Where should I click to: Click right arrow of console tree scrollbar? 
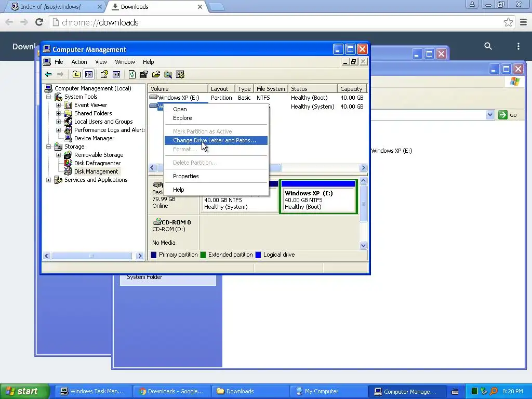140,256
